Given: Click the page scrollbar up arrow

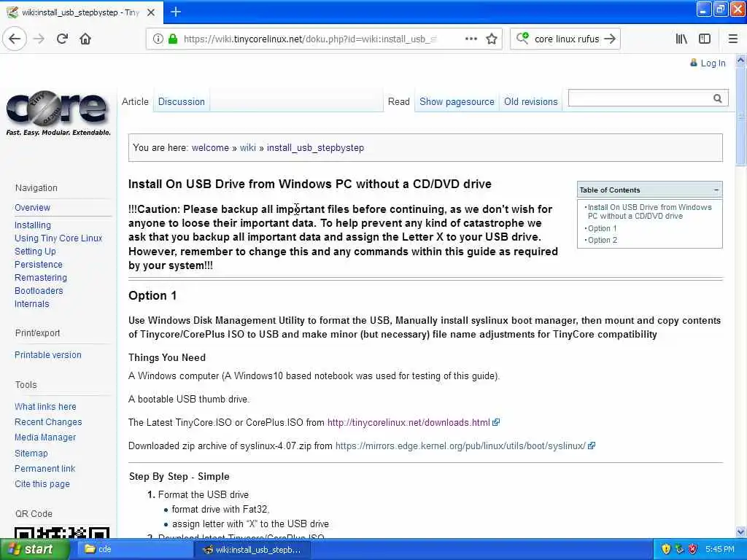Looking at the screenshot, I should [x=741, y=60].
